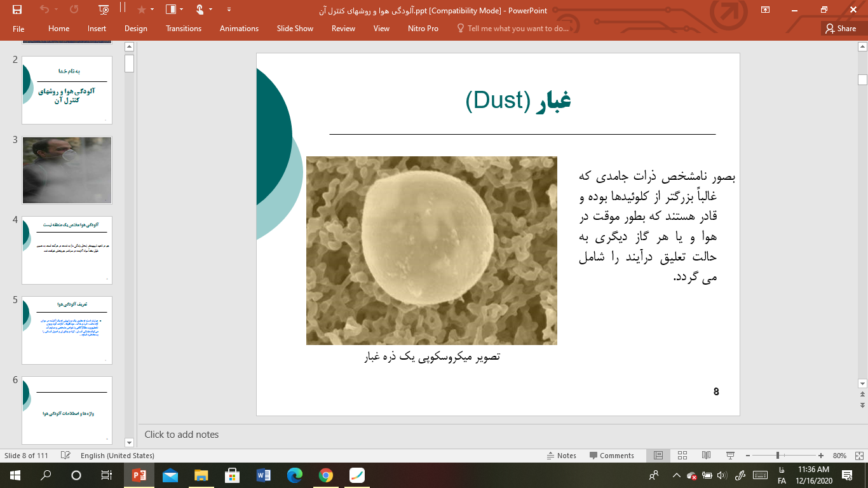This screenshot has height=488, width=868.
Task: Expand the star icon dropdown arrow
Action: coord(153,10)
